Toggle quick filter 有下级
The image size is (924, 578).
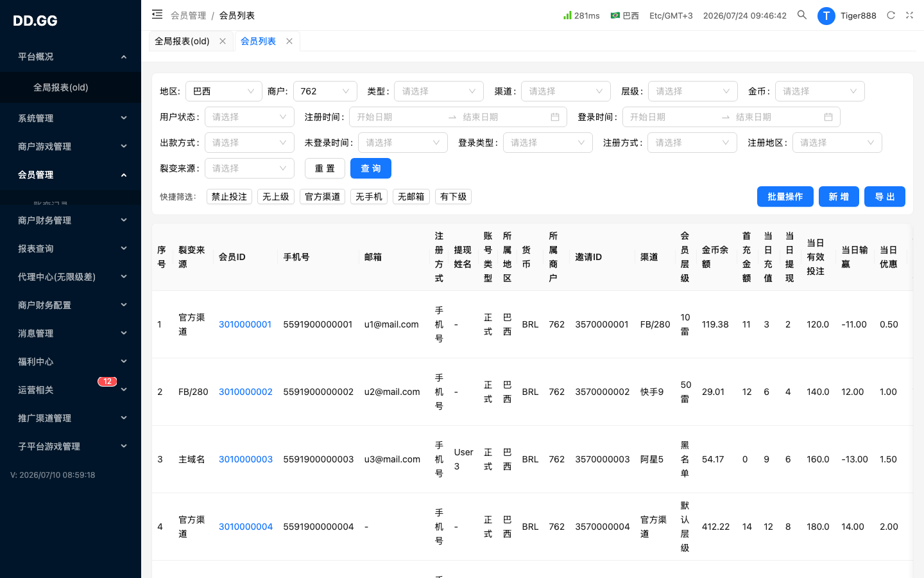point(454,197)
